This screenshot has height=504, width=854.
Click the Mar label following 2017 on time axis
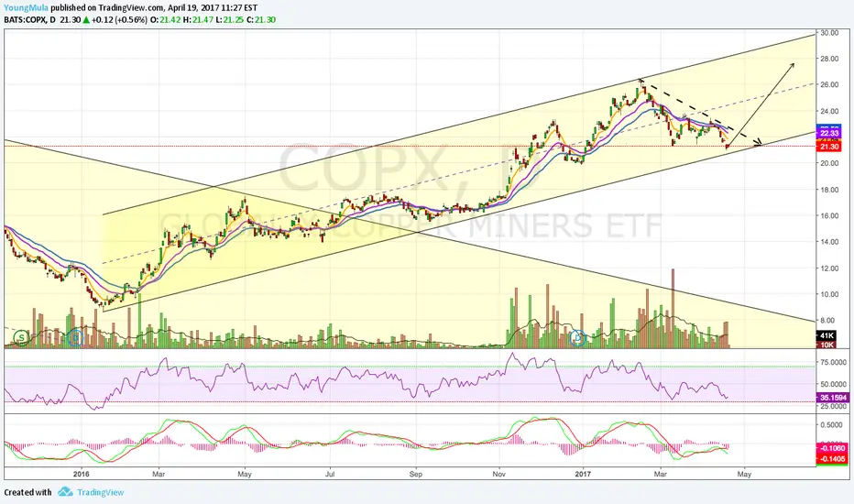pyautogui.click(x=660, y=474)
